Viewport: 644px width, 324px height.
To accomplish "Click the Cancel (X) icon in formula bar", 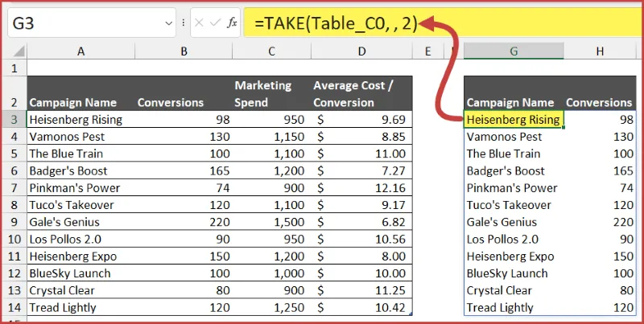I will tap(199, 23).
